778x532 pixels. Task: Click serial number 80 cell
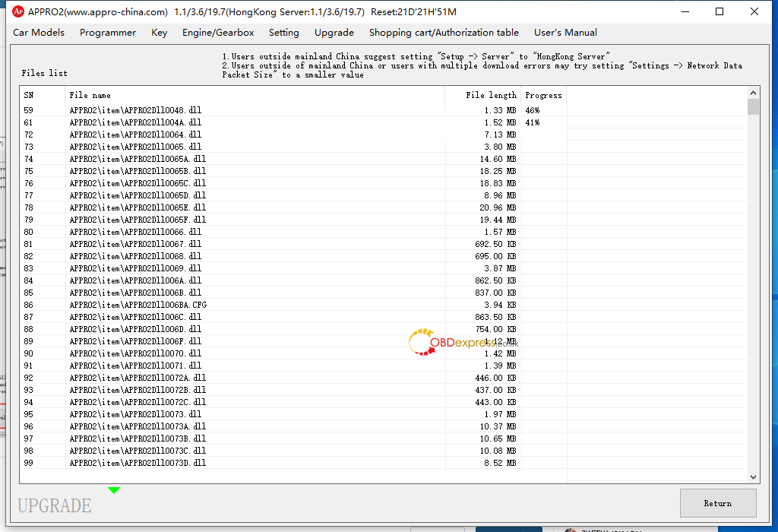[28, 232]
